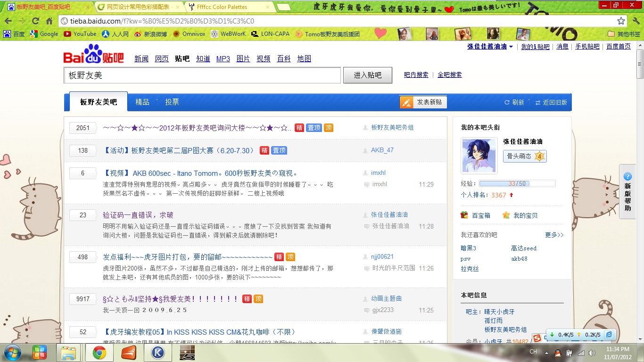Open a new Chrome tab
The height and width of the screenshot is (362, 644).
(x=284, y=7)
